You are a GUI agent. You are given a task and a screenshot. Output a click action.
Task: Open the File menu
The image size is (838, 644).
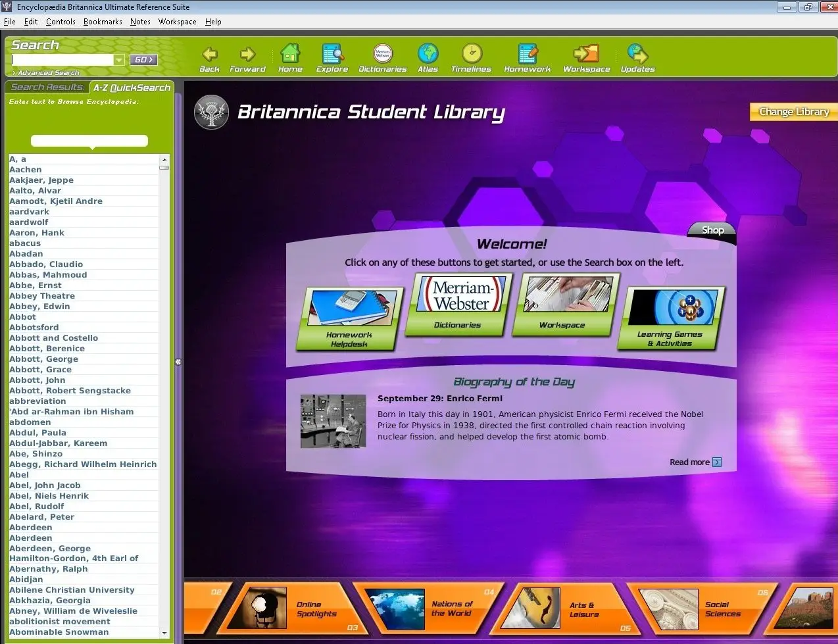(x=9, y=22)
